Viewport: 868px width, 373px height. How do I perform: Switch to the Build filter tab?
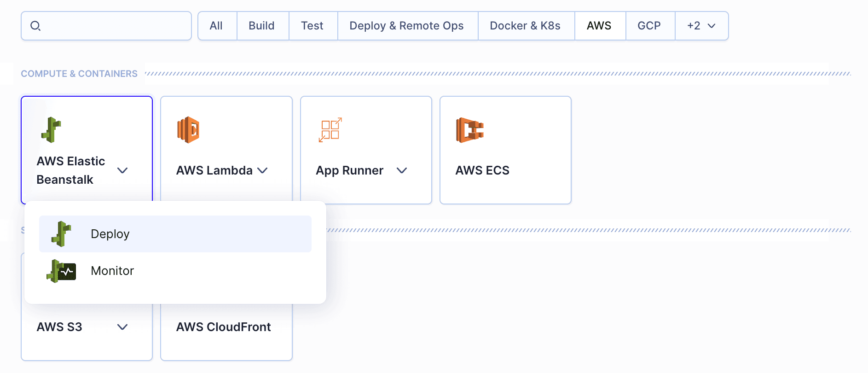coord(261,26)
